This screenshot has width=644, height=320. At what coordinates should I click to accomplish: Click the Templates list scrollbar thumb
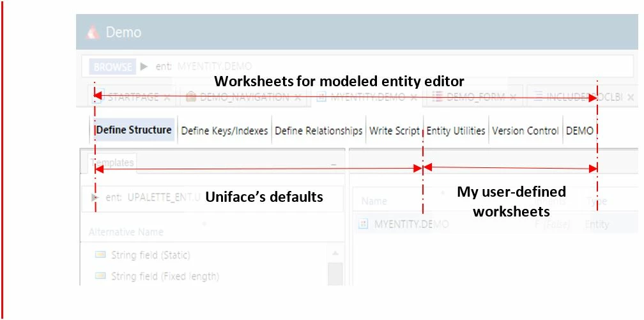[335, 274]
